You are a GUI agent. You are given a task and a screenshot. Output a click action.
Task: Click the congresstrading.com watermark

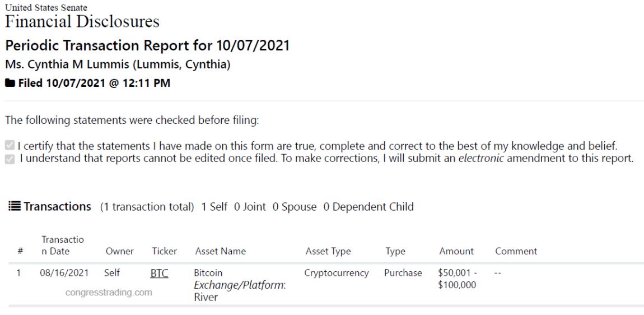tap(109, 293)
